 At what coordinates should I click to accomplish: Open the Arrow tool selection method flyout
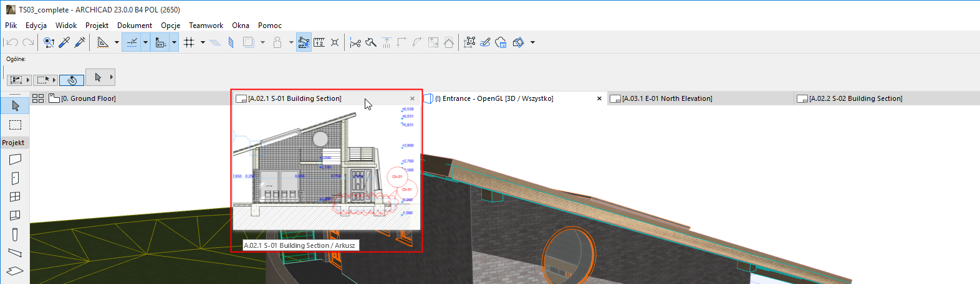pyautogui.click(x=112, y=77)
